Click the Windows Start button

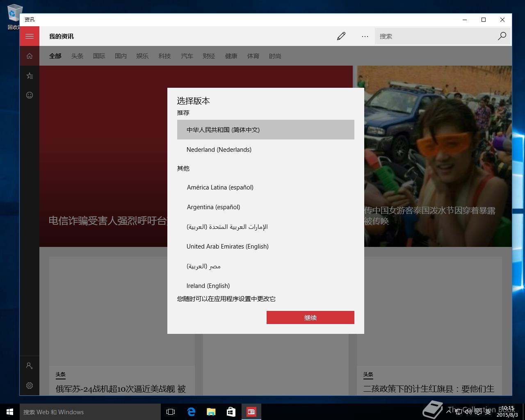[x=10, y=412]
